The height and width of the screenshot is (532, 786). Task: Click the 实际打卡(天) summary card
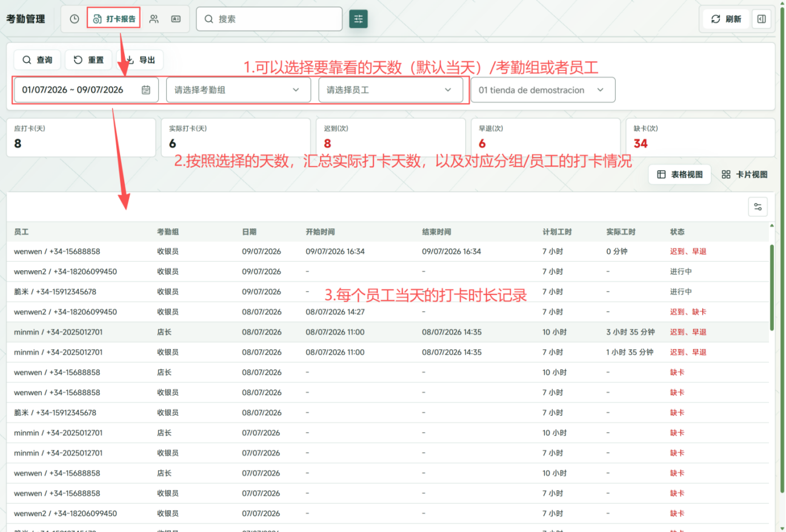[236, 138]
